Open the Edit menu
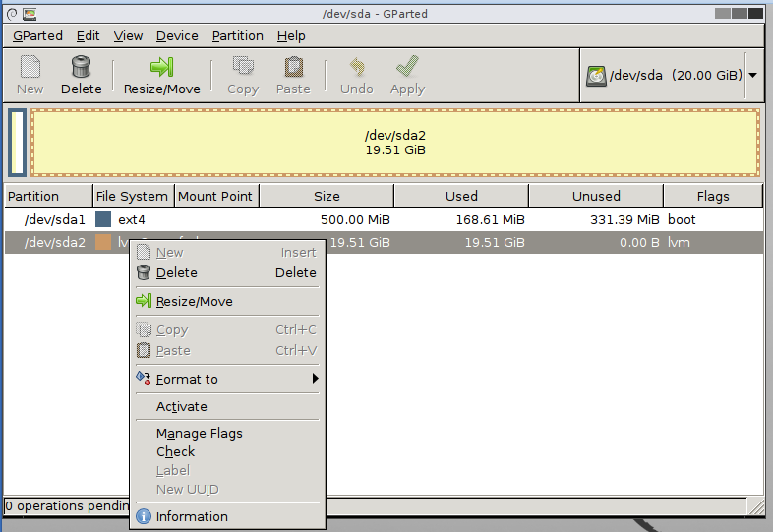This screenshot has height=532, width=773. [88, 36]
